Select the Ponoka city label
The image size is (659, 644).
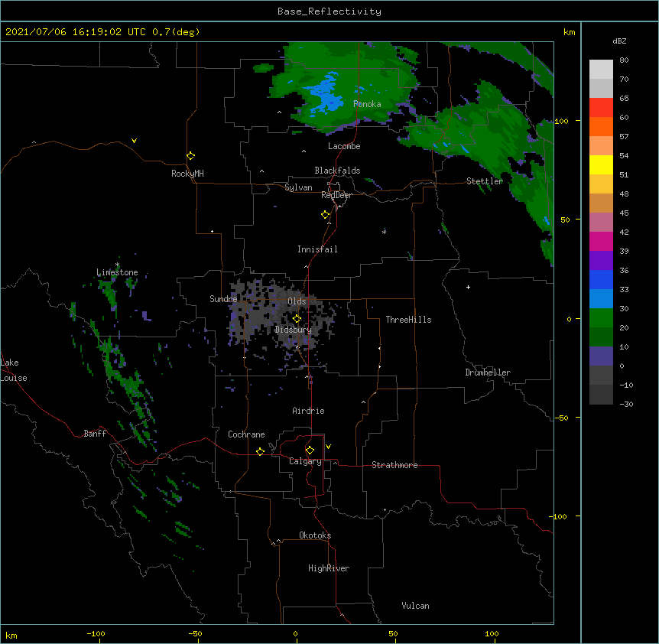[367, 104]
